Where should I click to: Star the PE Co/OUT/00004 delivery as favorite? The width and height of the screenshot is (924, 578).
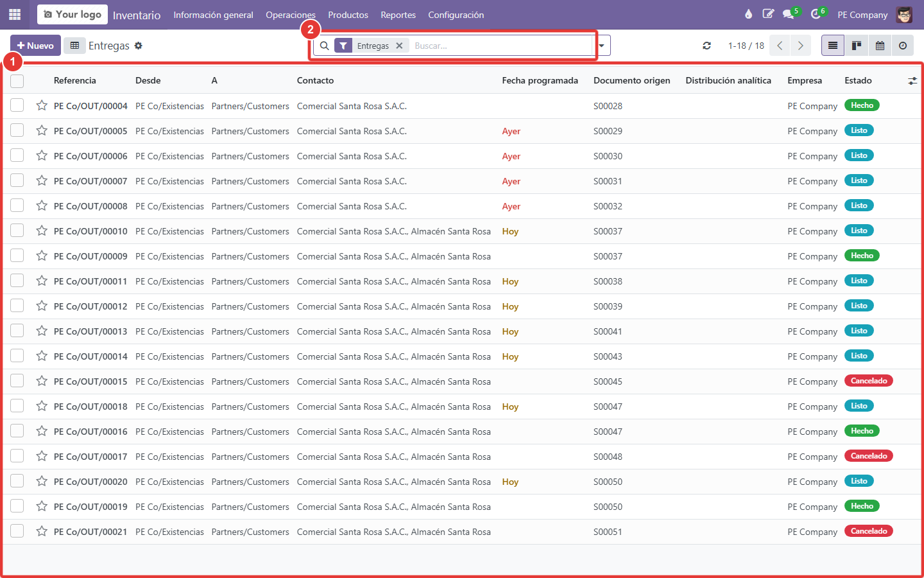click(42, 105)
